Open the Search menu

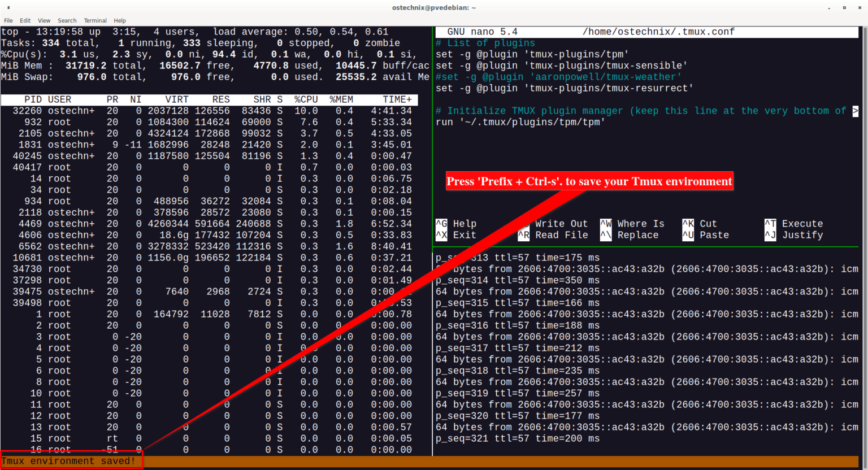click(x=67, y=20)
